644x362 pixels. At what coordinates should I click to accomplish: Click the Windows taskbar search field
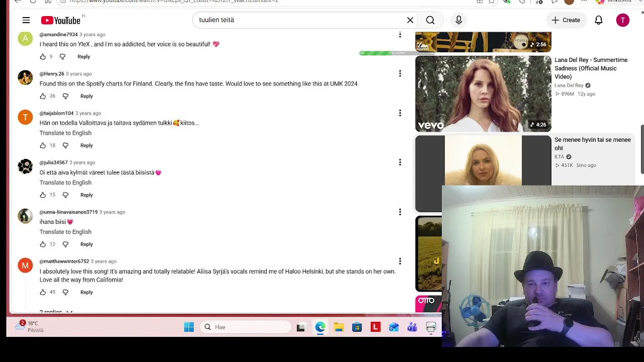pyautogui.click(x=246, y=327)
